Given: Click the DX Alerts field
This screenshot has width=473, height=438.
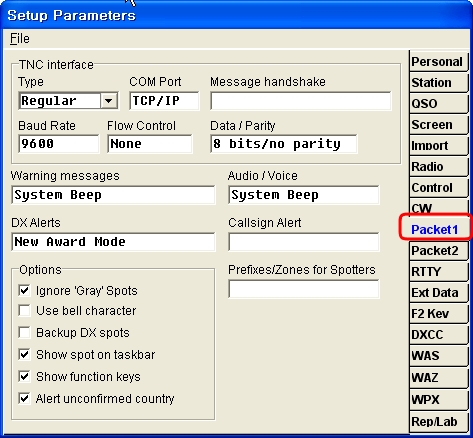Looking at the screenshot, I should tap(113, 242).
